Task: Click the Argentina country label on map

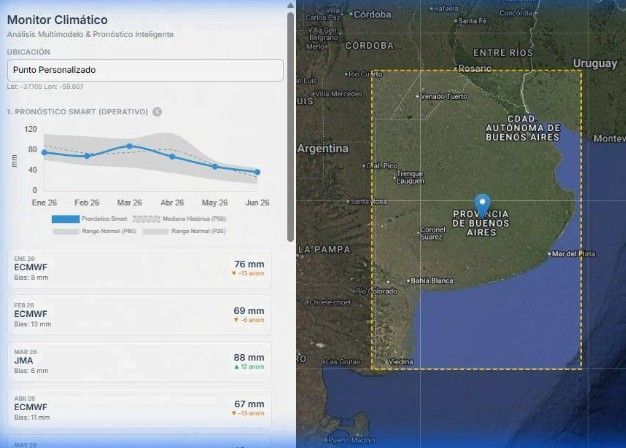Action: click(323, 149)
